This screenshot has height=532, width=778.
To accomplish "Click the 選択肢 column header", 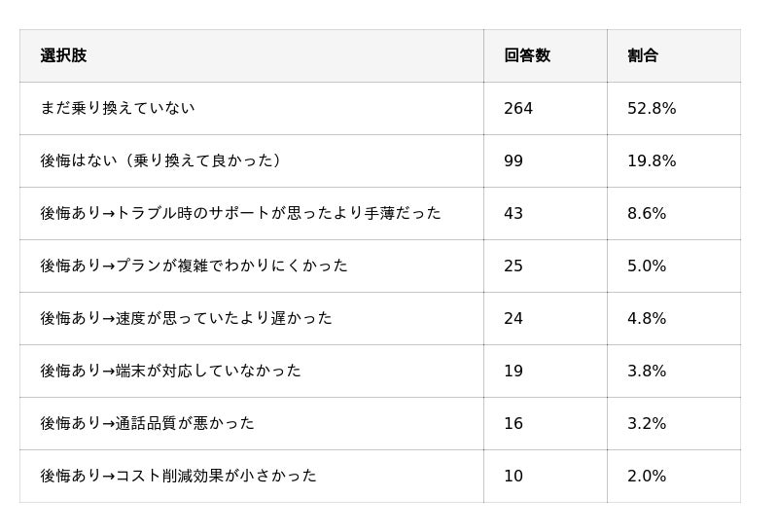I will pos(63,56).
